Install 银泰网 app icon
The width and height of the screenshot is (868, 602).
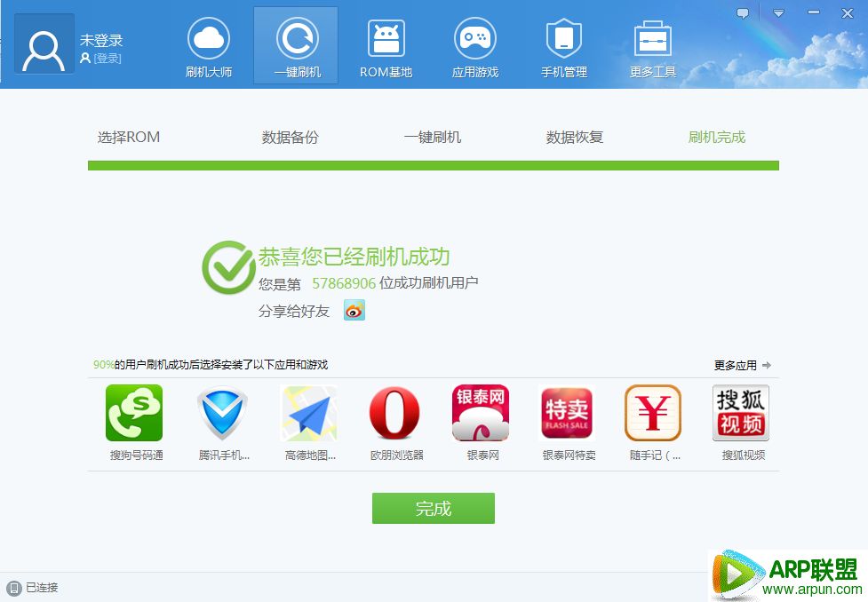(481, 413)
